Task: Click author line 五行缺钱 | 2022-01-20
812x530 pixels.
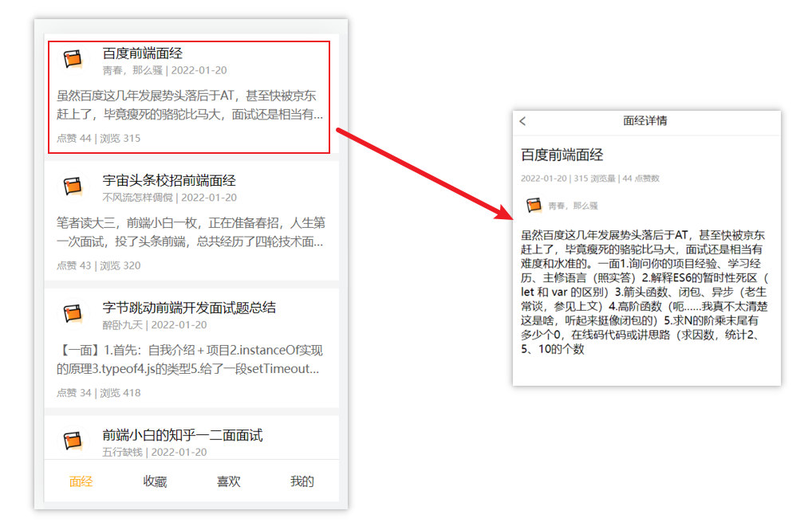Action: click(x=154, y=453)
